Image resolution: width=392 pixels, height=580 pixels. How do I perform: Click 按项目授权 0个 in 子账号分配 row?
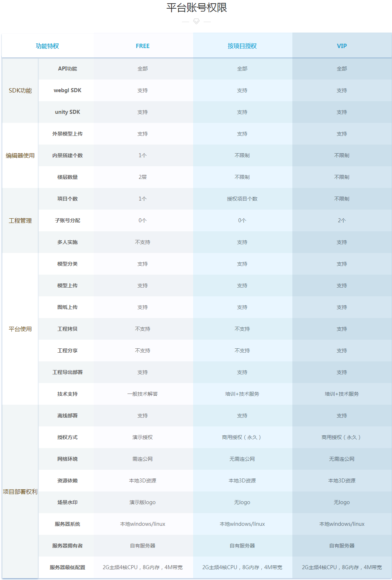(242, 220)
